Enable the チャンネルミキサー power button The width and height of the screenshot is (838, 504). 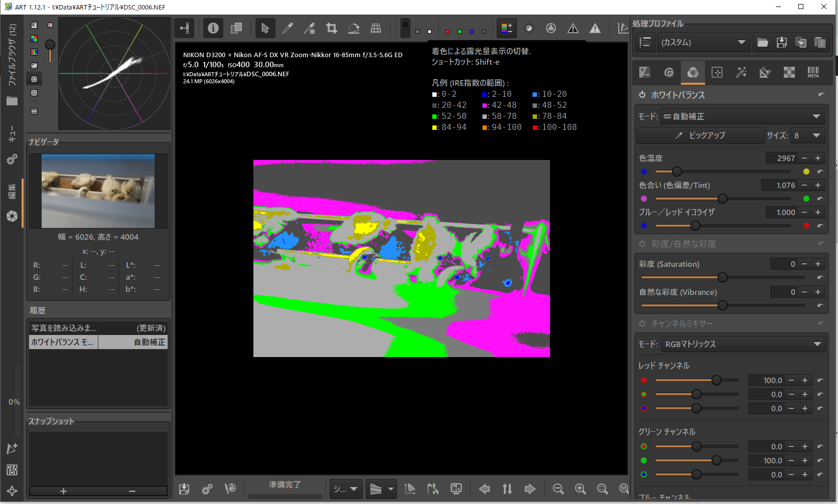[642, 323]
